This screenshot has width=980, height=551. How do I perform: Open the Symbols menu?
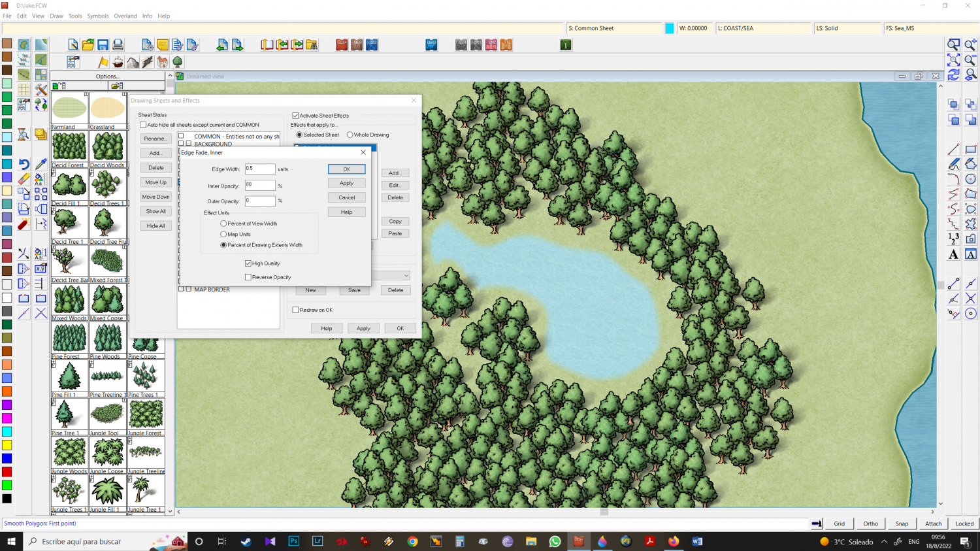tap(98, 16)
